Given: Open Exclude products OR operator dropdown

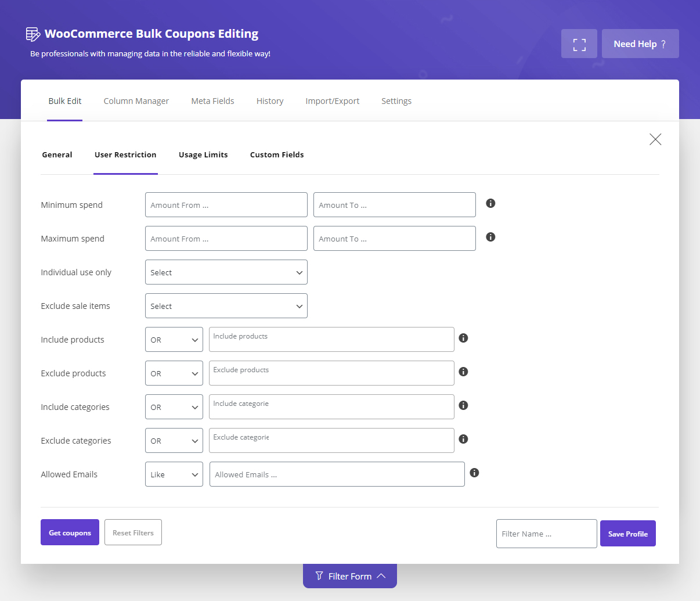Looking at the screenshot, I should click(174, 373).
